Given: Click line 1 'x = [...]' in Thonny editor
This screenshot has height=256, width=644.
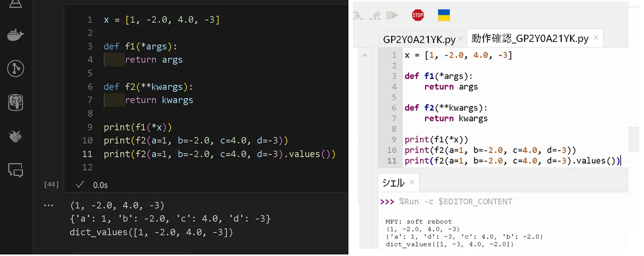Looking at the screenshot, I should (458, 55).
